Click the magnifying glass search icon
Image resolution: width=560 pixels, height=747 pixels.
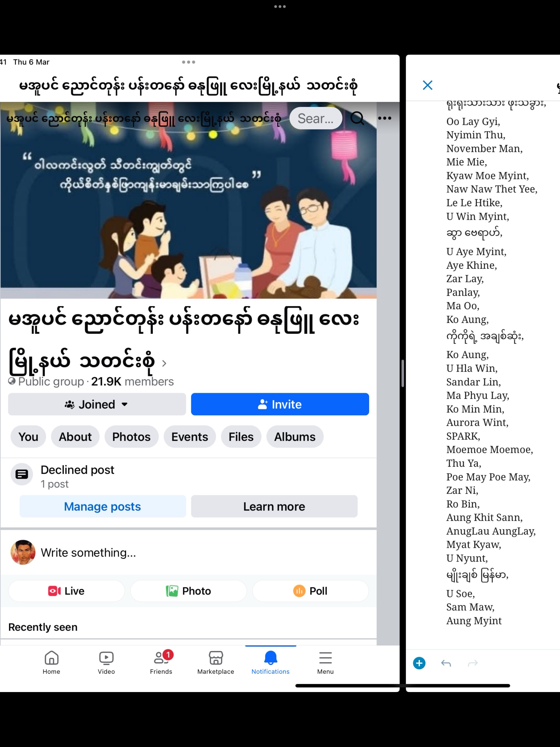coord(357,118)
